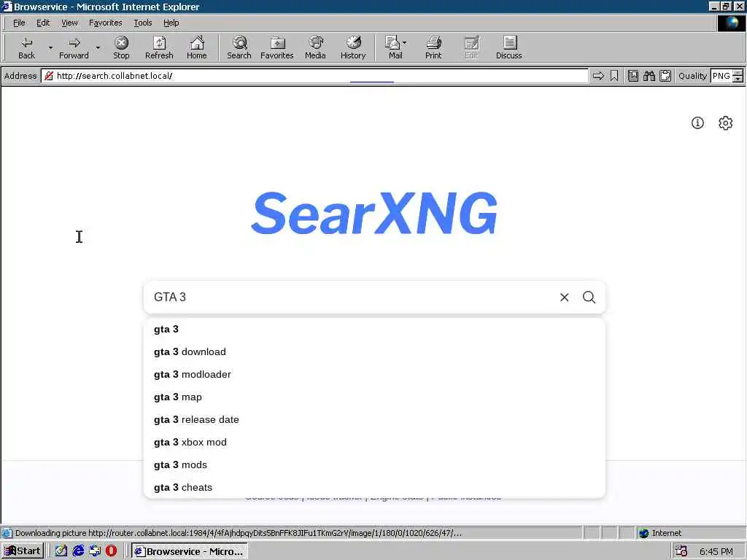Click the Go arrow next to address bar
Image resolution: width=747 pixels, height=560 pixels.
(598, 76)
